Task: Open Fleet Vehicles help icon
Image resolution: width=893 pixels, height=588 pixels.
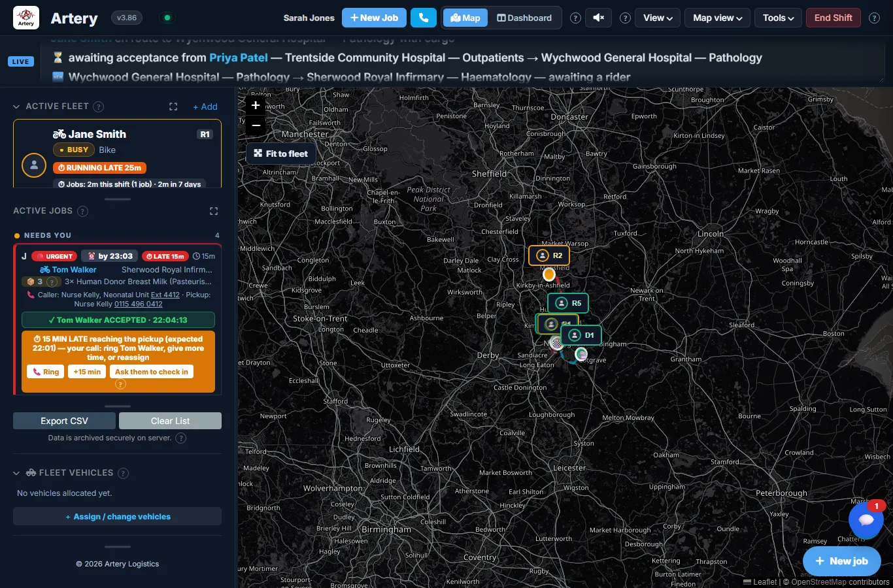Action: pyautogui.click(x=123, y=473)
